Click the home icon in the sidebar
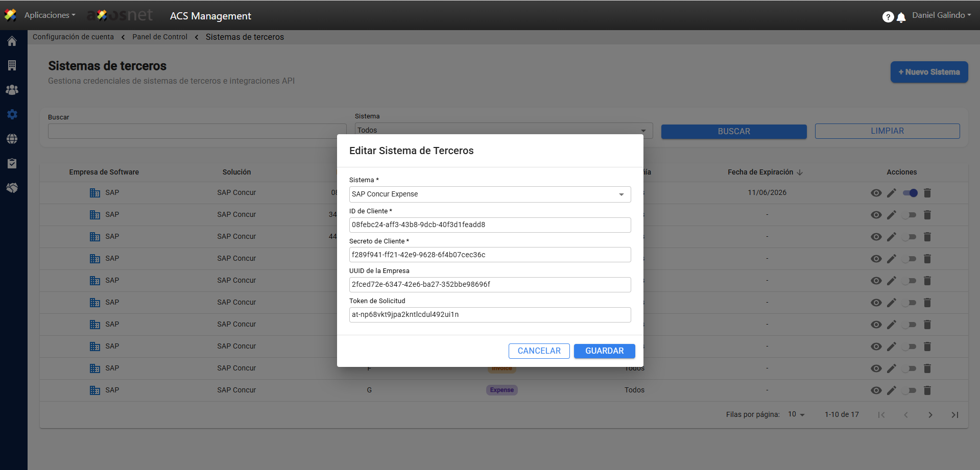This screenshot has width=980, height=470. [x=12, y=41]
